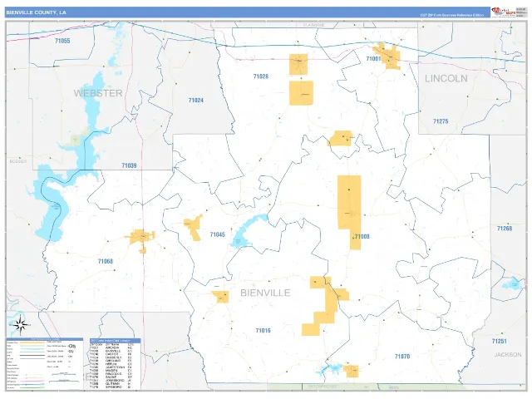Click the HEFLIN row in ZIP index

point(111,364)
